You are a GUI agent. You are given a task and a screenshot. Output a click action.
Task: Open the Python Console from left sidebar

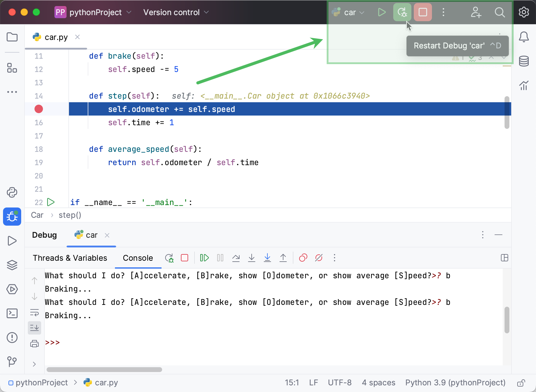[x=12, y=192]
